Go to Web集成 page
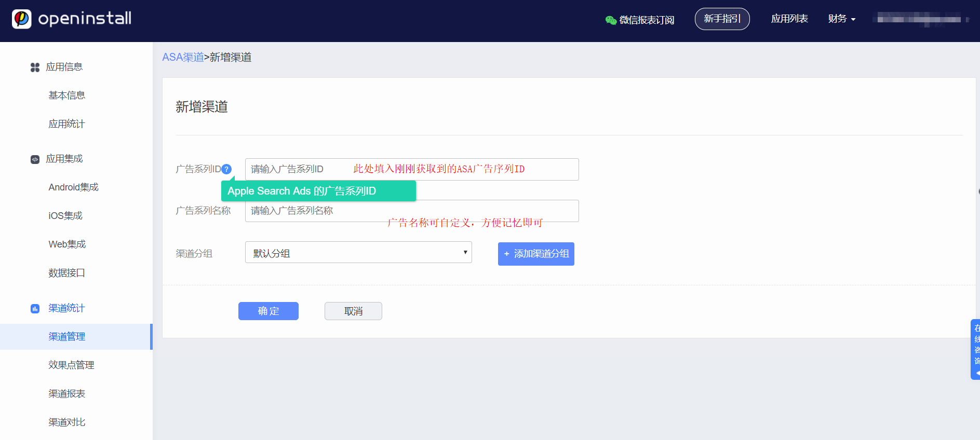Image resolution: width=980 pixels, height=440 pixels. (x=67, y=244)
